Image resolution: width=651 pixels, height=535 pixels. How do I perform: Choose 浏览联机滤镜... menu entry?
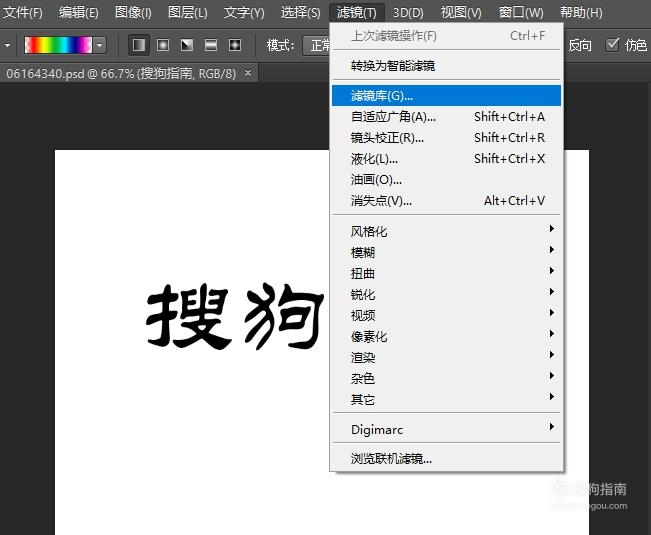point(446,459)
